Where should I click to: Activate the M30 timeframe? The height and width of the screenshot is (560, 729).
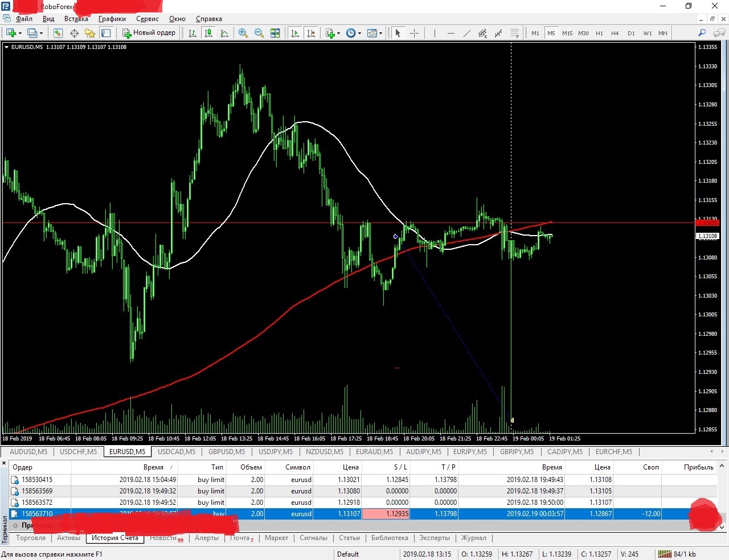(583, 33)
